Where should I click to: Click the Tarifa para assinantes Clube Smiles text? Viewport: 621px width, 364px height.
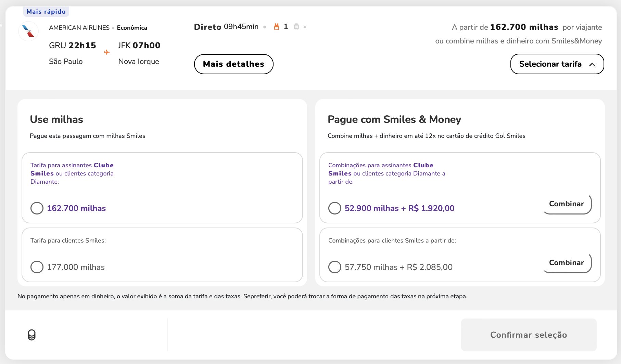pyautogui.click(x=72, y=173)
